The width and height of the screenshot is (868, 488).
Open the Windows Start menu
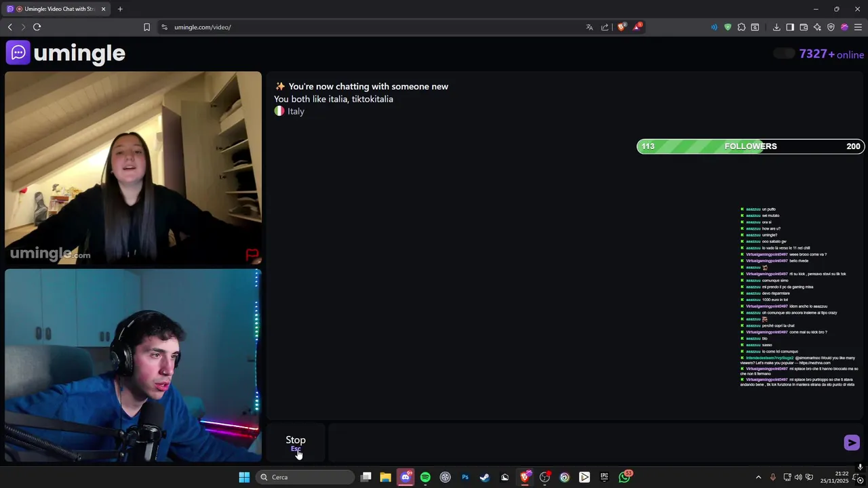[244, 477]
